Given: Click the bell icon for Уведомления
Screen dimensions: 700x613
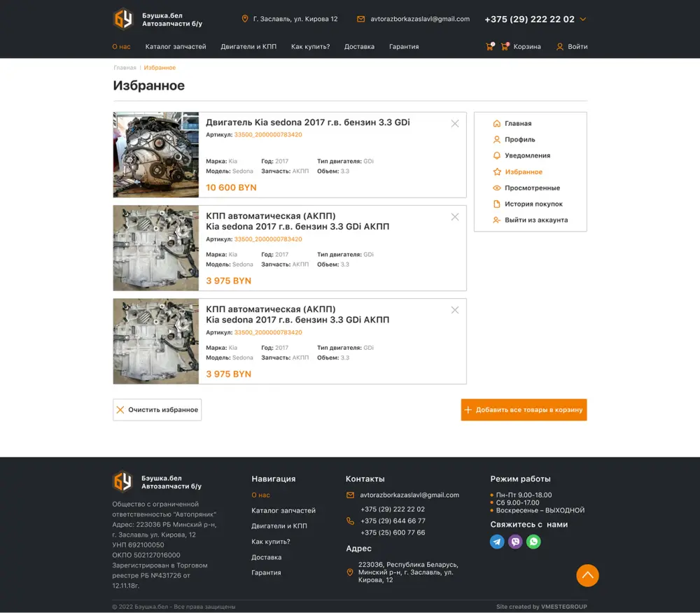Looking at the screenshot, I should pos(497,156).
